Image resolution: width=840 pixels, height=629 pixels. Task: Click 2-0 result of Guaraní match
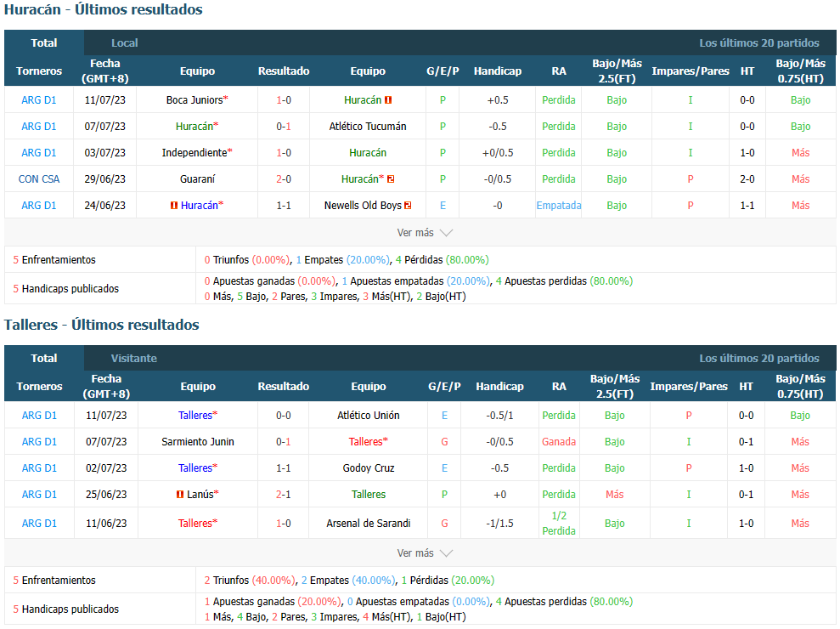[x=284, y=179]
